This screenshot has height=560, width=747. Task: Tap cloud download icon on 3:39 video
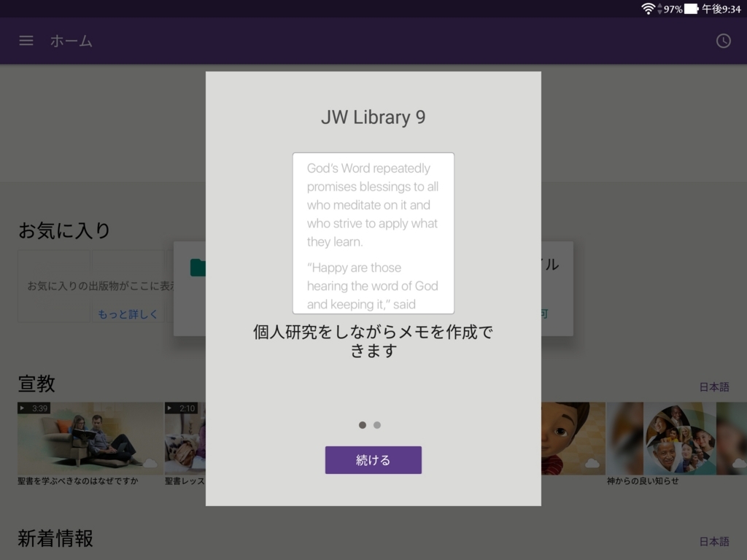click(x=150, y=463)
